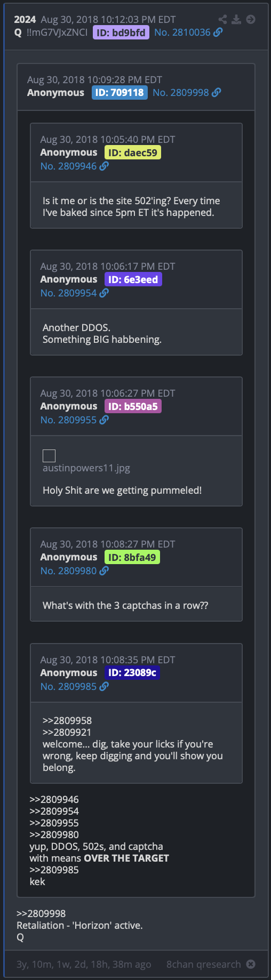The height and width of the screenshot is (980, 271).
Task: Click the link icon beside No. 2809955
Action: tap(104, 420)
